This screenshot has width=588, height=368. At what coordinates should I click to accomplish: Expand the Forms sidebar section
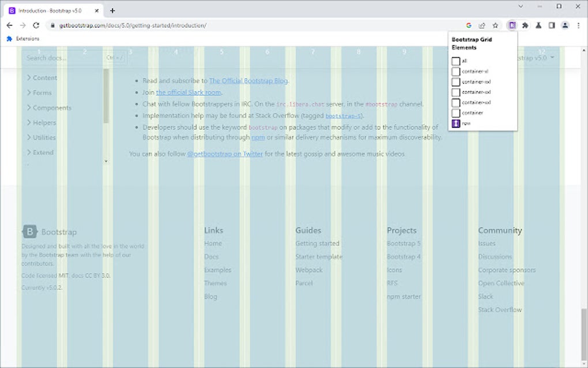[x=39, y=93]
